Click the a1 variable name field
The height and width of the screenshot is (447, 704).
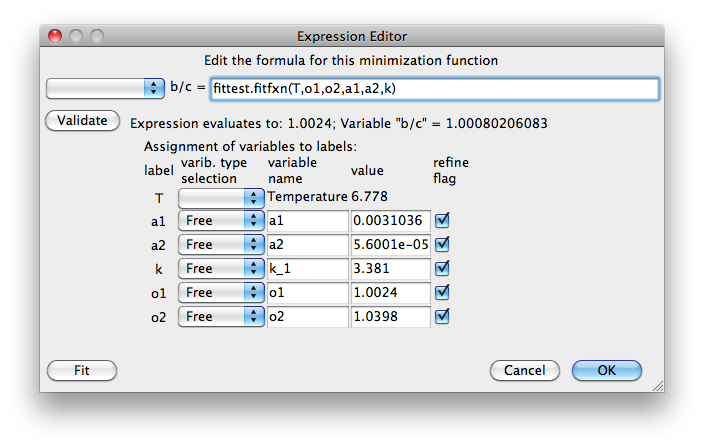[308, 220]
